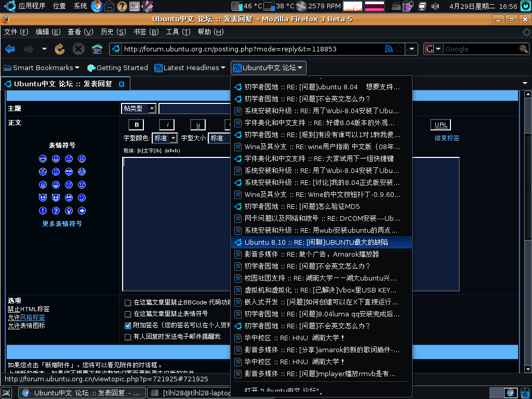Click the power button icon in the panel
532x399 pixels.
tap(526, 6)
